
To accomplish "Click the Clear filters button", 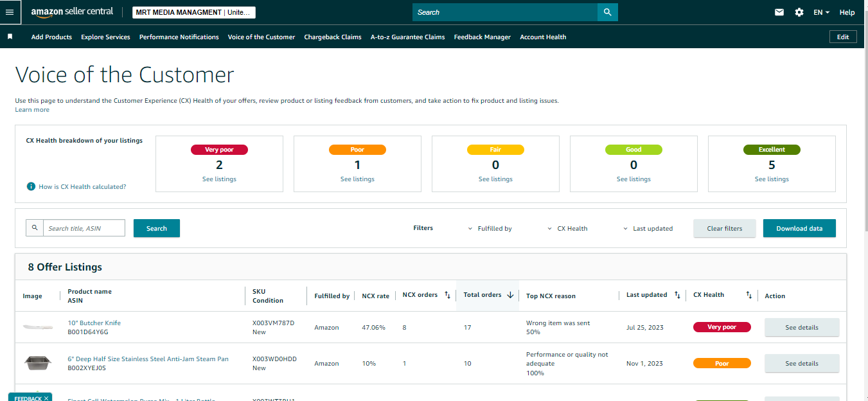I will click(725, 228).
